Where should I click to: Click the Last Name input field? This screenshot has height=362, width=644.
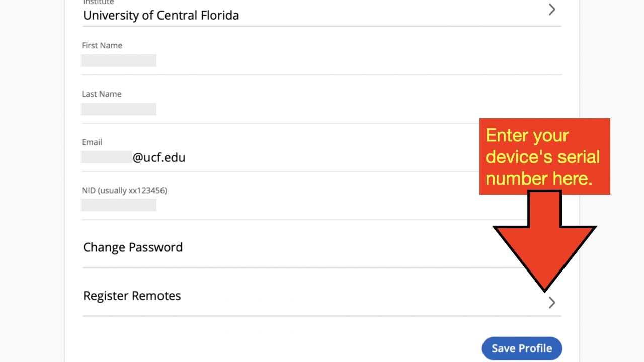[x=119, y=109]
